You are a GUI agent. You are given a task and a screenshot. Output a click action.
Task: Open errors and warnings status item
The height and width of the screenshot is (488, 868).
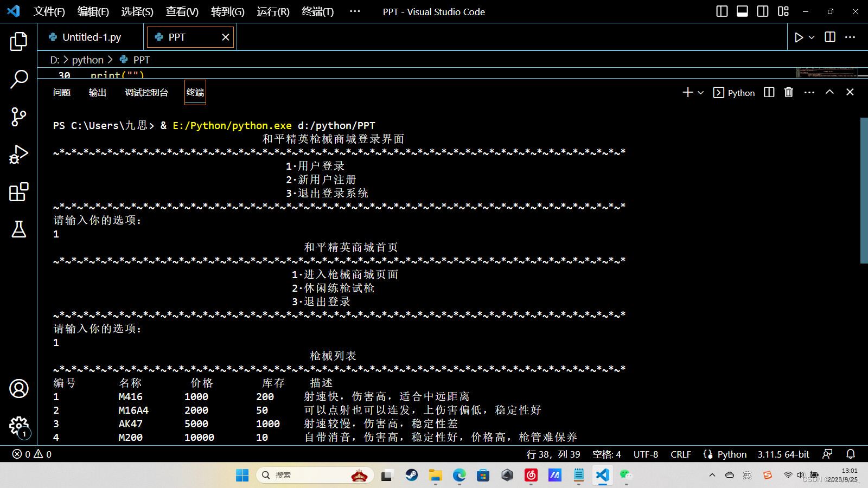(32, 454)
